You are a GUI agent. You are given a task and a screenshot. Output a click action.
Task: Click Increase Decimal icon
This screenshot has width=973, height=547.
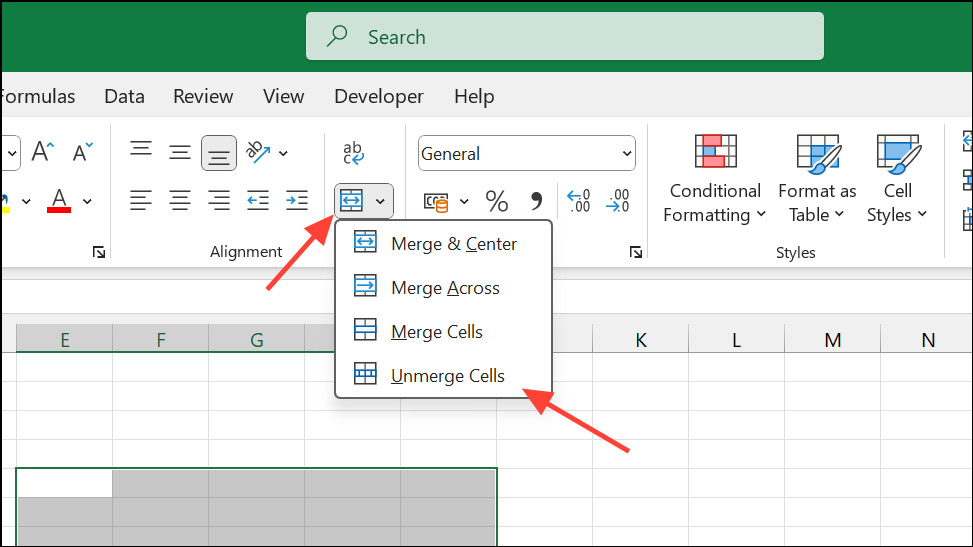[x=578, y=201]
